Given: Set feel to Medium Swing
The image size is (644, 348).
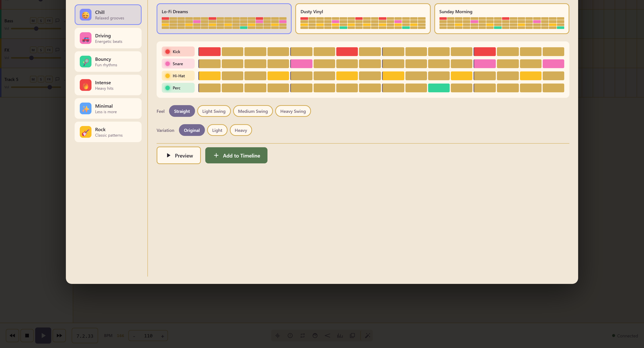Looking at the screenshot, I should click(253, 111).
